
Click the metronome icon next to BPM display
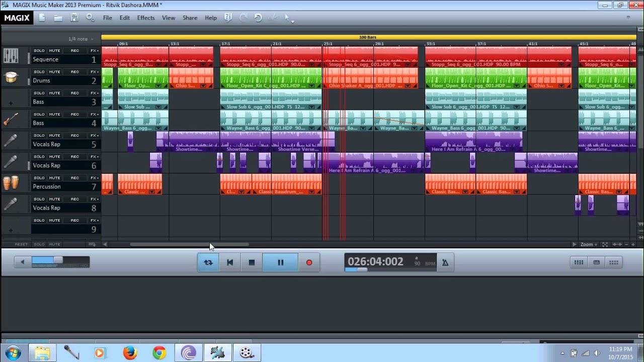pyautogui.click(x=445, y=262)
